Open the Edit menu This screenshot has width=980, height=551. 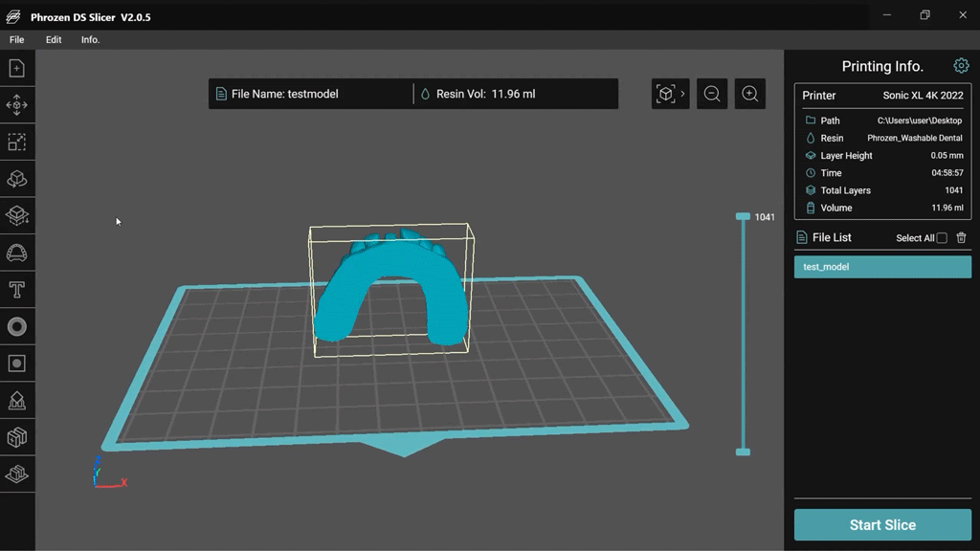54,39
